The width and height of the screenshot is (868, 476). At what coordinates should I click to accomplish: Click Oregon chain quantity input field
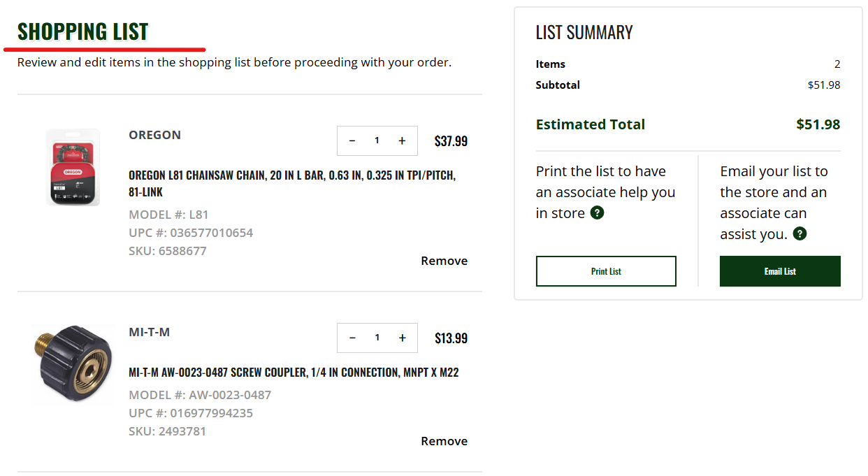pos(377,141)
